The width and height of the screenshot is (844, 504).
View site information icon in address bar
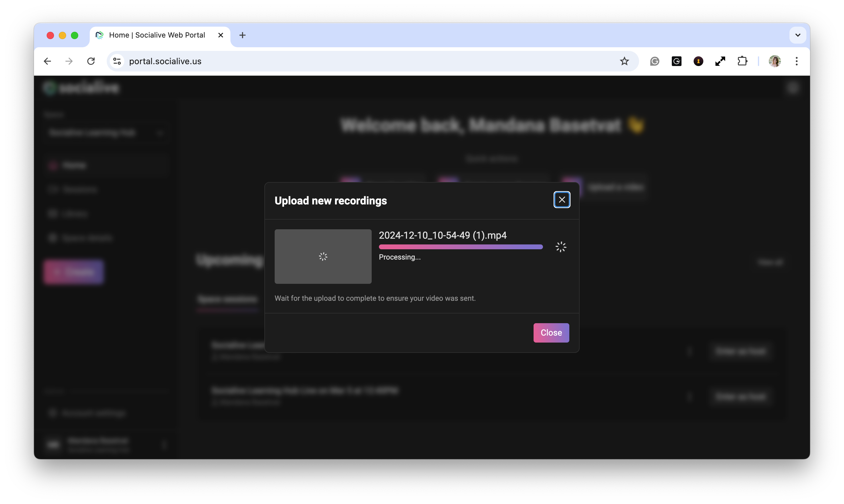pos(117,61)
